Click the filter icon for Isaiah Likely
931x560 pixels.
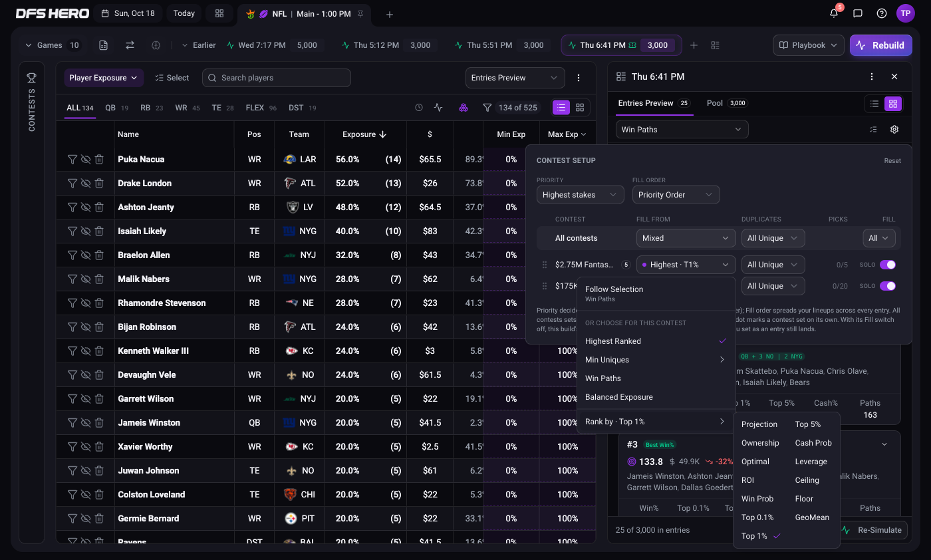[x=72, y=231]
